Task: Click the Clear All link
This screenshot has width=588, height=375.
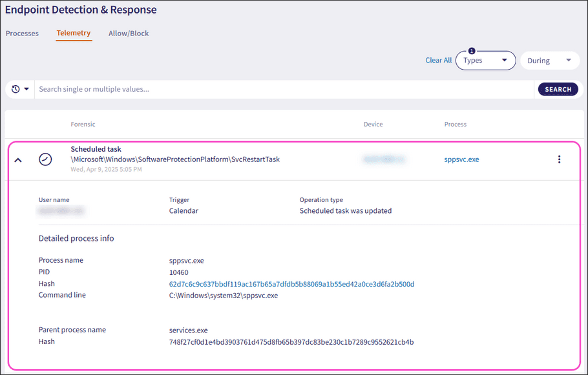Action: (438, 60)
